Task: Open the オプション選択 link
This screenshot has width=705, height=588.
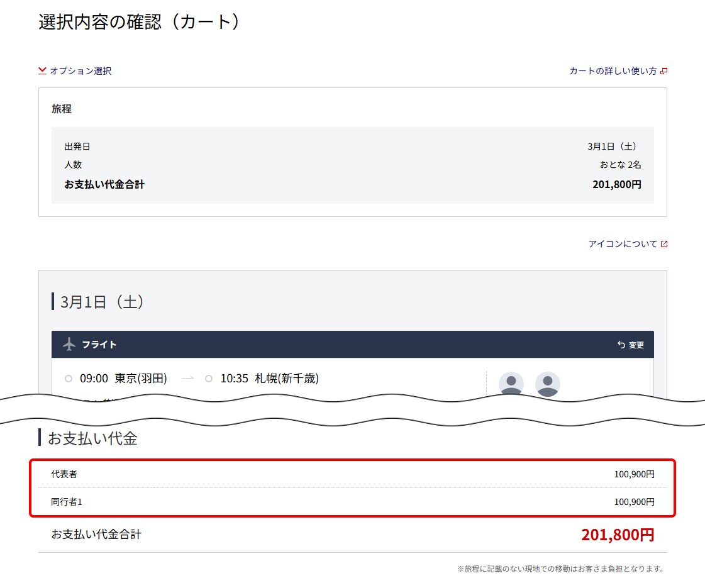Action: (x=80, y=71)
